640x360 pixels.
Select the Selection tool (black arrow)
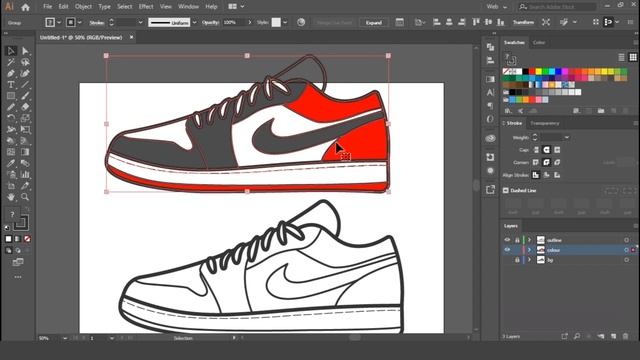point(11,51)
